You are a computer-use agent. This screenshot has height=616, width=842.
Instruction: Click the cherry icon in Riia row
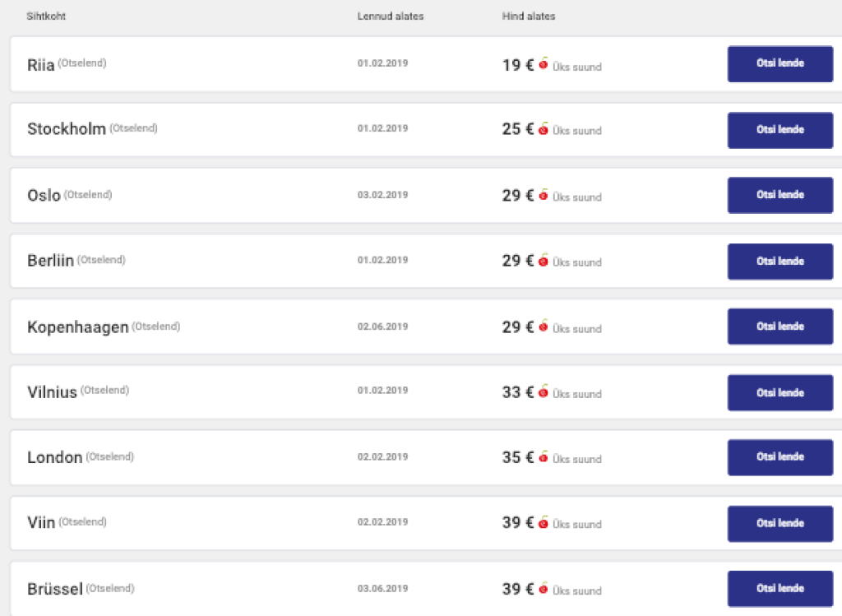click(x=544, y=64)
